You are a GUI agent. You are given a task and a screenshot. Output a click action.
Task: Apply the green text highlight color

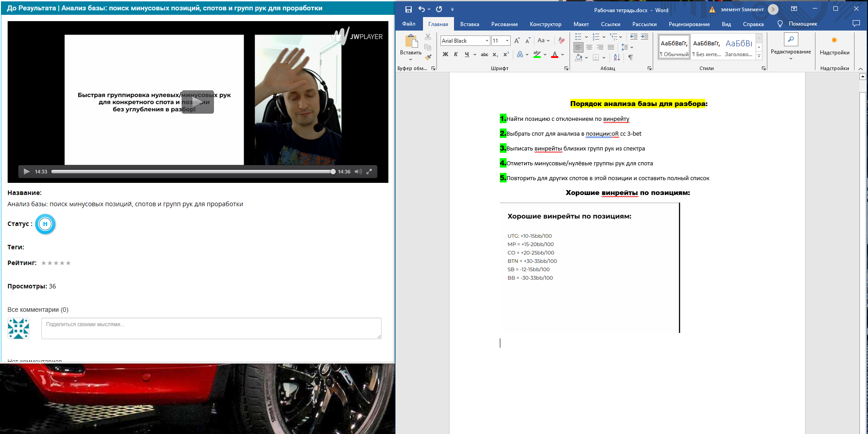(x=537, y=54)
